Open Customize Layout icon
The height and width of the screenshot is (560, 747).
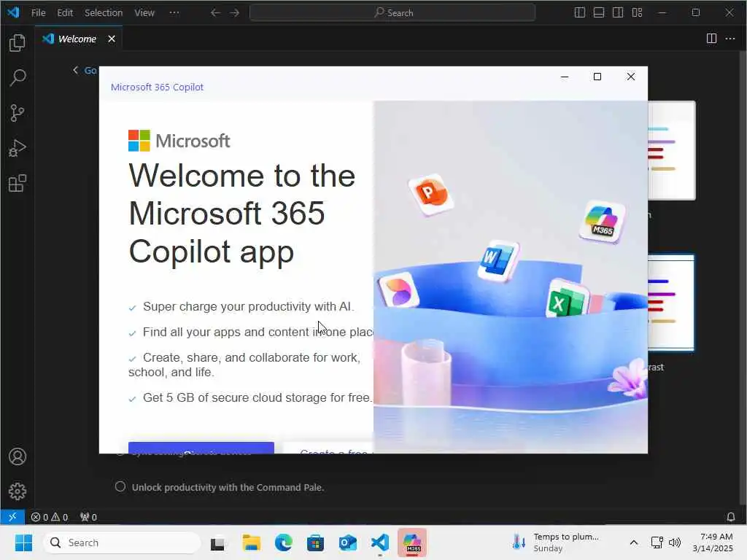point(637,13)
